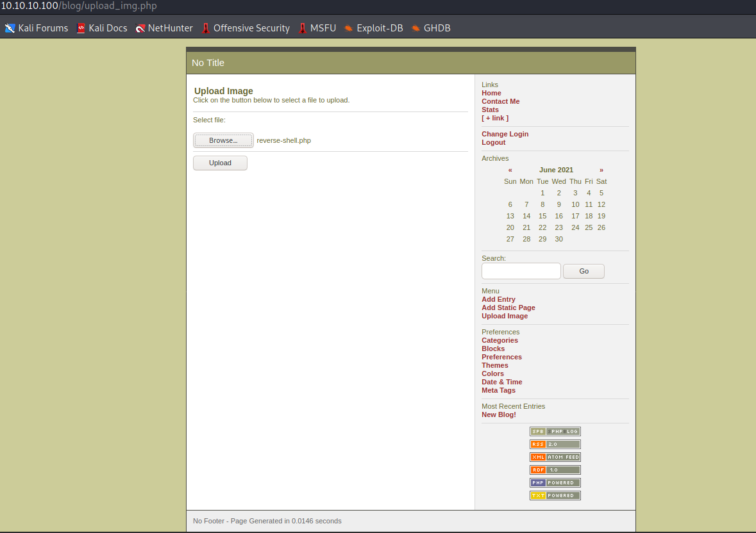Screen dimensions: 756x533
Task: Open the New Blog! recent entry
Action: tap(498, 415)
